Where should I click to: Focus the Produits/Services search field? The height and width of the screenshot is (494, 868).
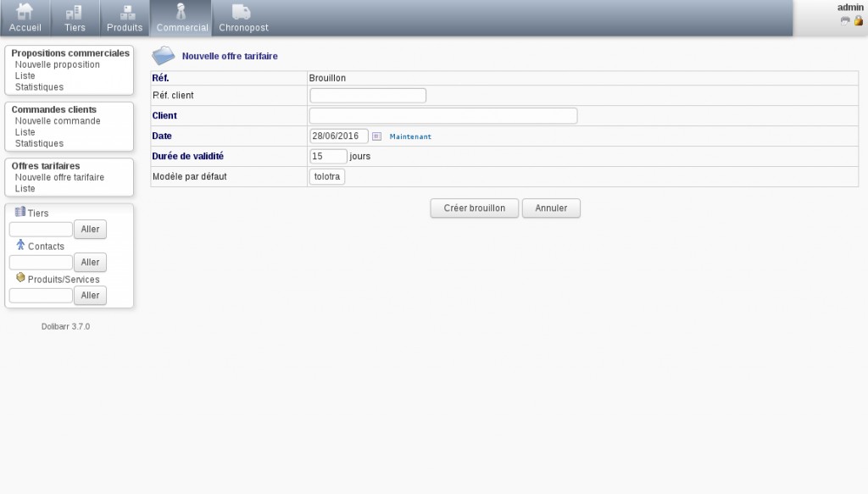point(41,296)
